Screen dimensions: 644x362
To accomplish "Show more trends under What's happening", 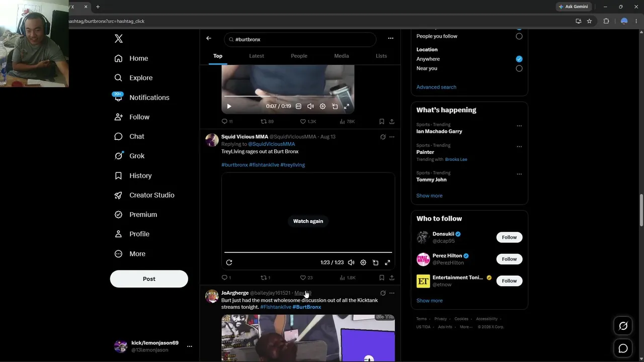I will (429, 196).
